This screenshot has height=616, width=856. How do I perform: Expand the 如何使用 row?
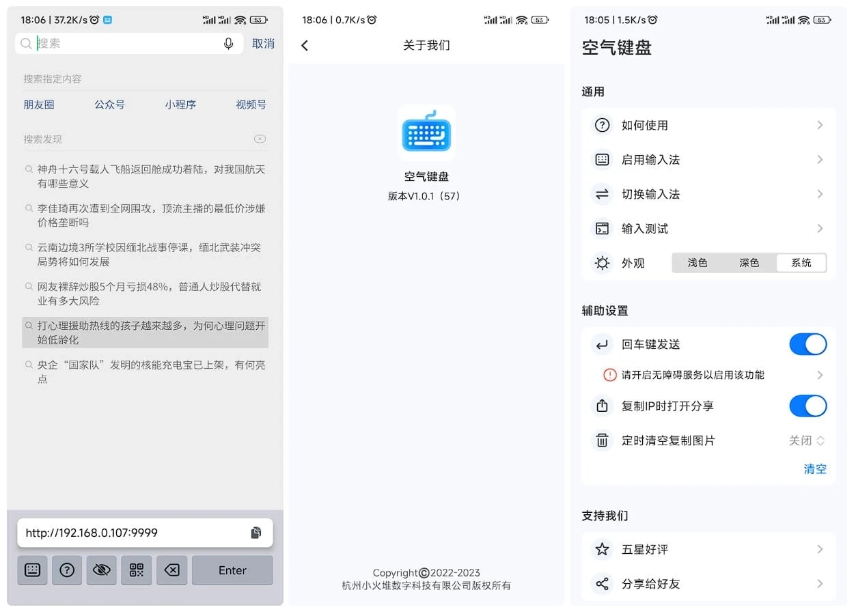(708, 125)
